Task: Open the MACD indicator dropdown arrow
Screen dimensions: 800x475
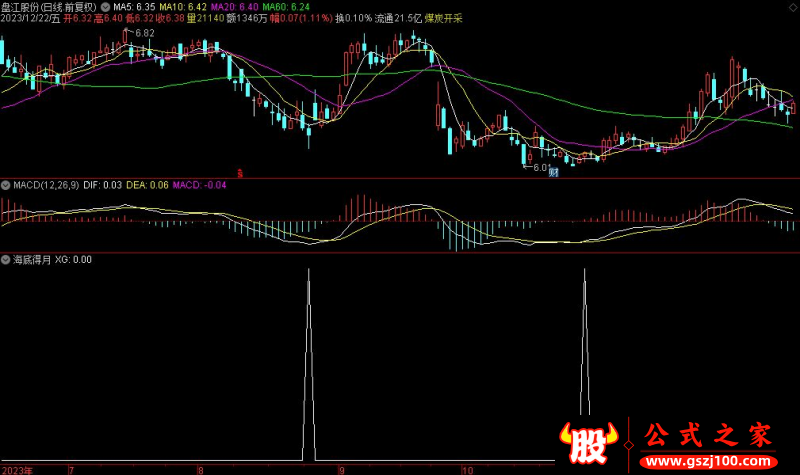Action: 6,185
